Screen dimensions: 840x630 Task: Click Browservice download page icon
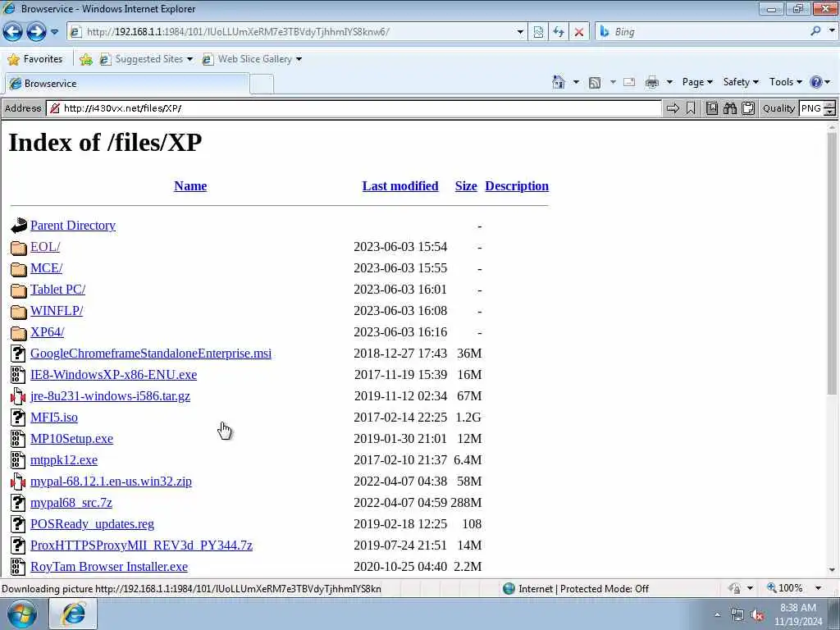(712, 109)
